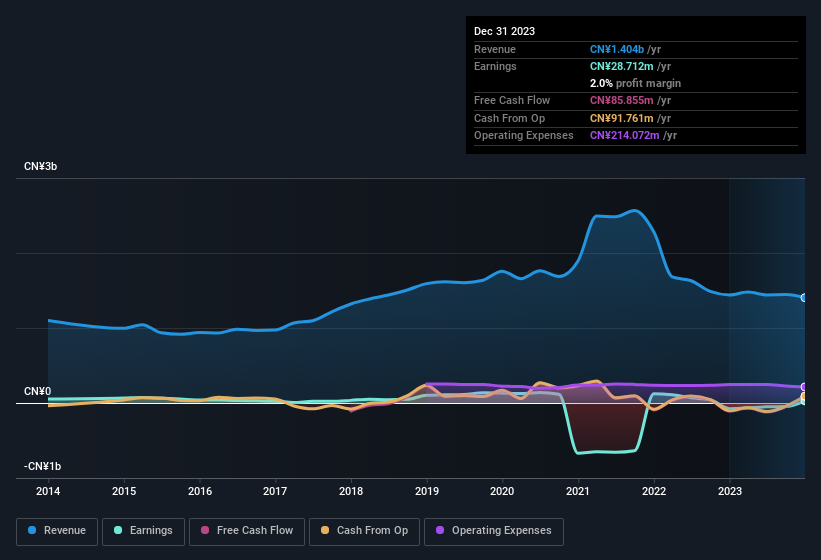The height and width of the screenshot is (560, 821).
Task: Select the Dec 31 2023 tooltip date
Action: pyautogui.click(x=504, y=31)
